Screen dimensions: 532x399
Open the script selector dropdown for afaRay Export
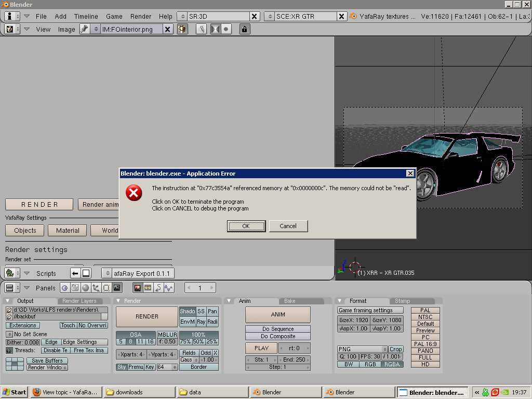[107, 273]
